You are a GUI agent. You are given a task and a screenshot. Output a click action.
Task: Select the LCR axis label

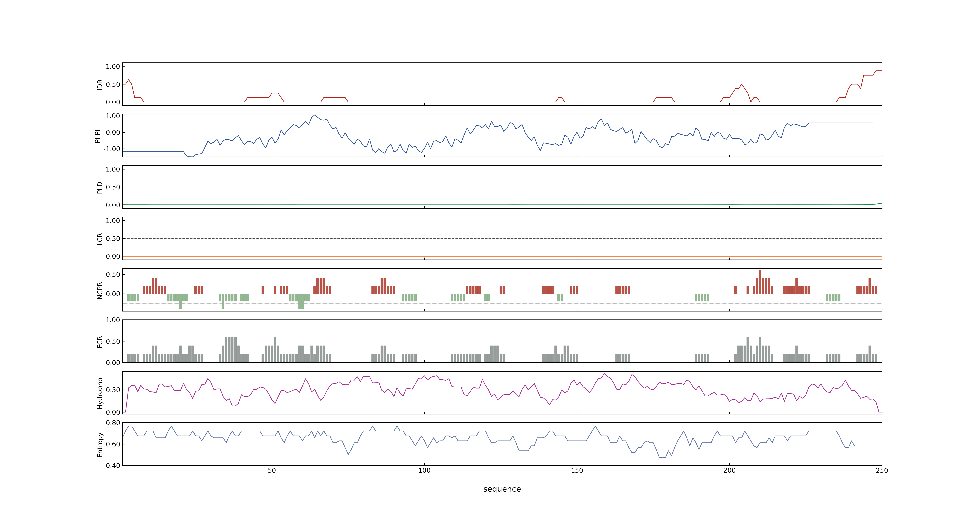click(100, 239)
